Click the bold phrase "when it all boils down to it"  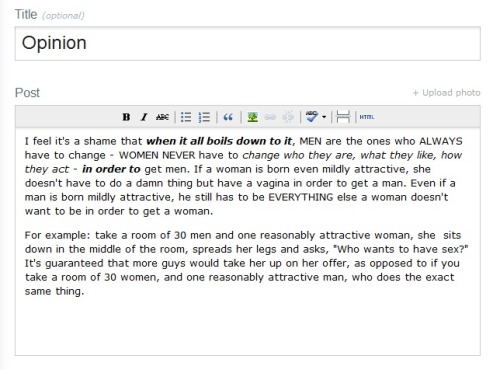tap(219, 141)
